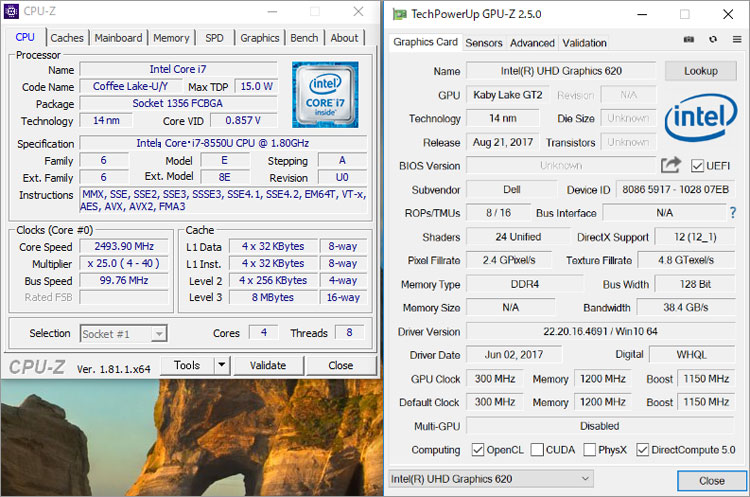Click the GPU-Z Close button

(x=712, y=481)
